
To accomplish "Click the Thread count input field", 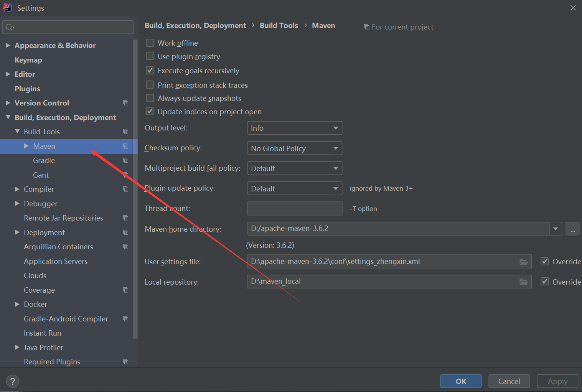I will 295,208.
